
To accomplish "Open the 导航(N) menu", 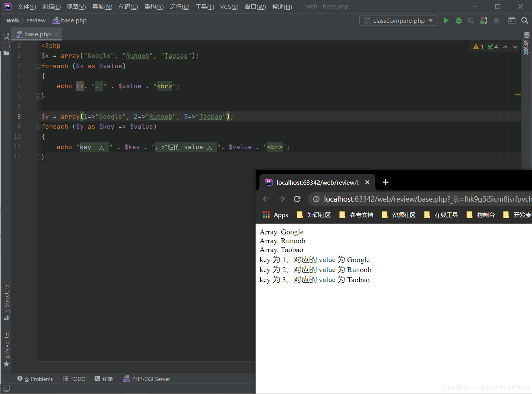I will 102,7.
